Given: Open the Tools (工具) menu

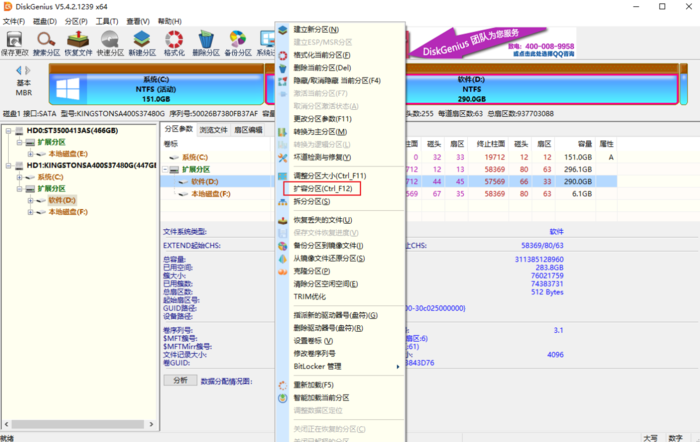Looking at the screenshot, I should tap(107, 21).
